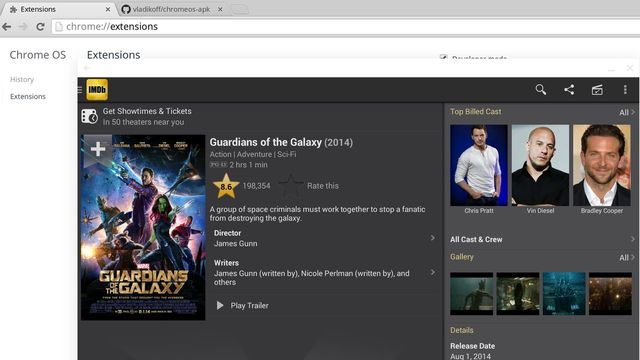Screen dimensions: 640x360
Task: Share this movie via share icon
Action: click(569, 89)
